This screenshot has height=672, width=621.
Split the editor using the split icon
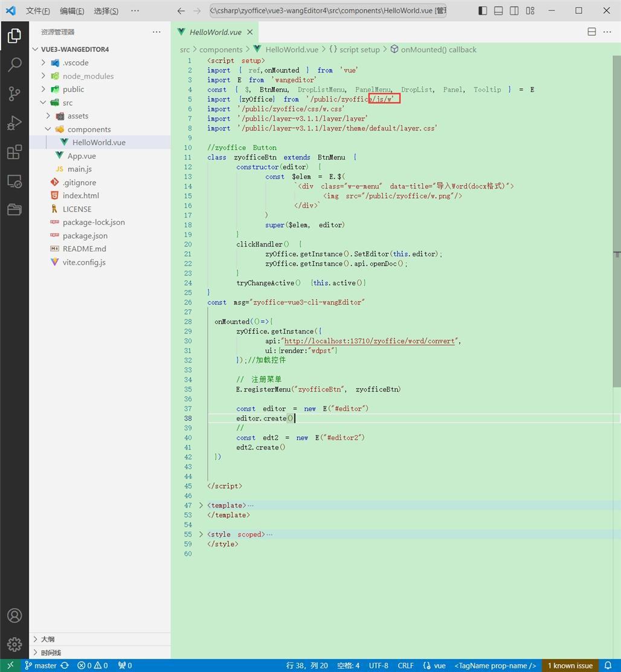[x=591, y=31]
